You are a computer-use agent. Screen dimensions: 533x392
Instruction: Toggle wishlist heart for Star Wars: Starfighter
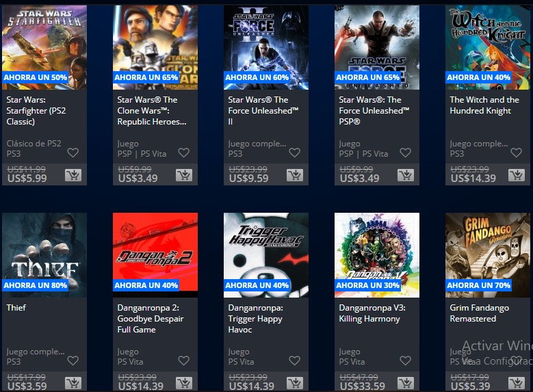pos(73,153)
